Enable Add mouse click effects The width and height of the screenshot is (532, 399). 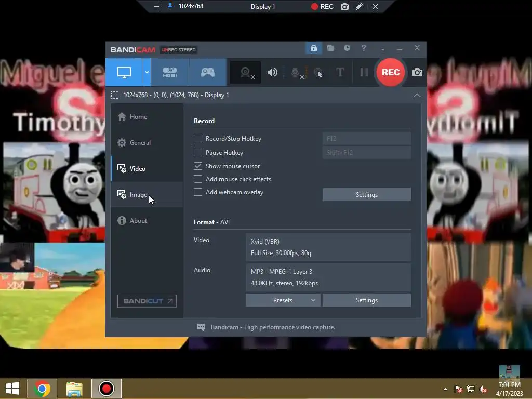click(198, 179)
